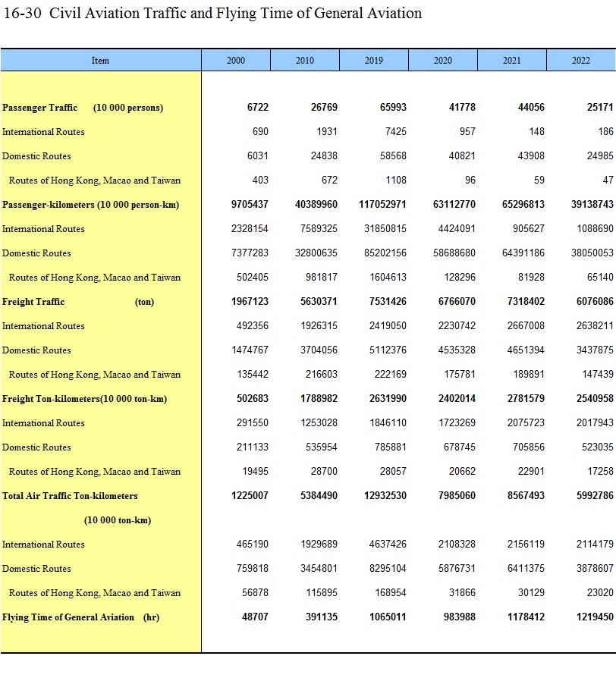
Task: Click international passenger-km value 905627
Action: [529, 228]
